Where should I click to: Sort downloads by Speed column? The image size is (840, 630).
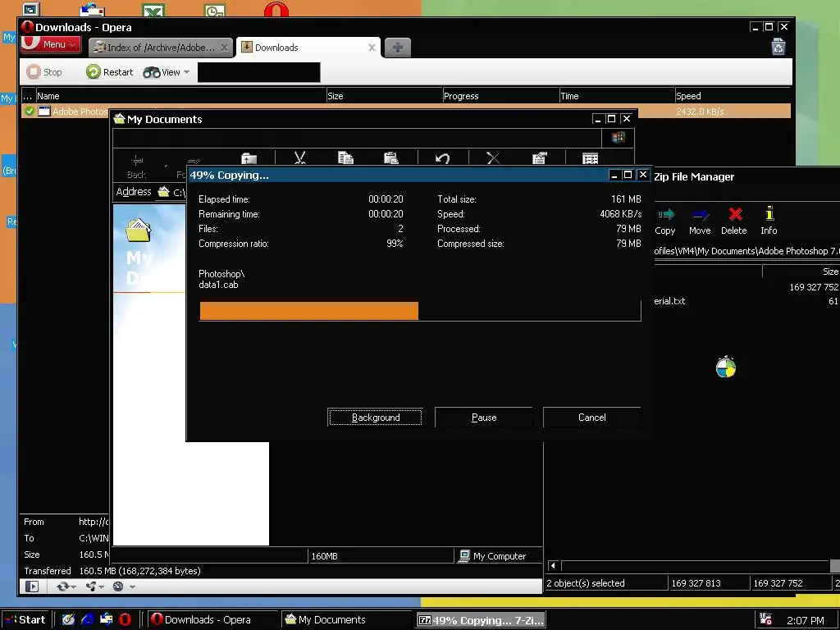tap(733, 96)
